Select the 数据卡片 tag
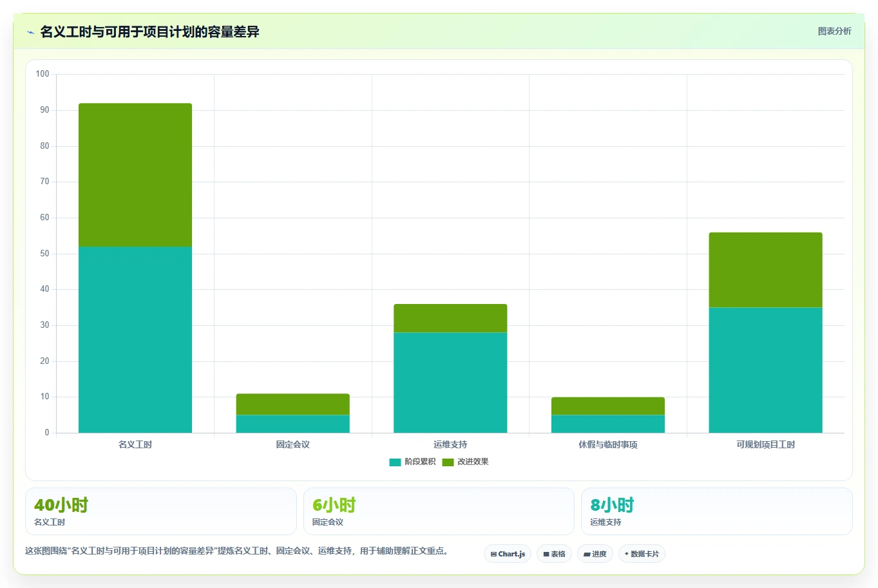The image size is (878, 588). (642, 554)
